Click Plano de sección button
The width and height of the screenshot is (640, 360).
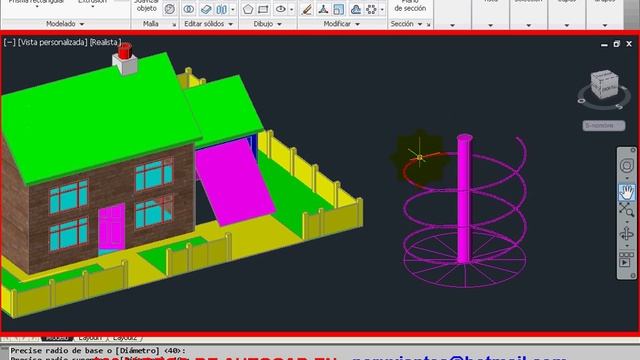coord(410,6)
